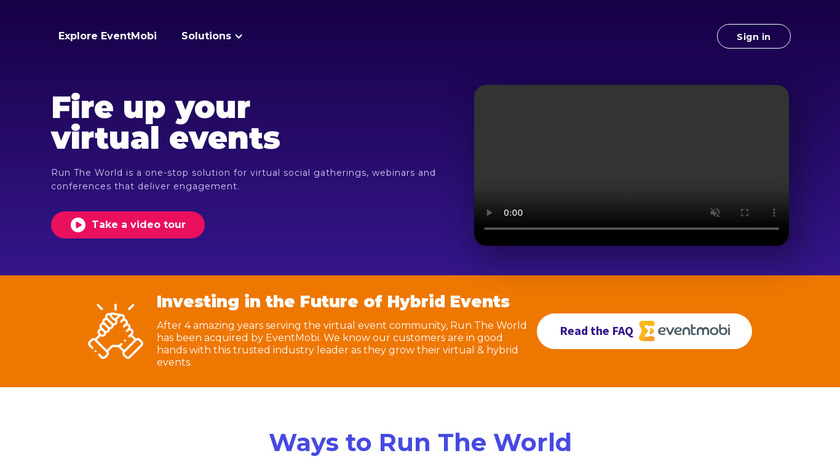Click Take a video tour button

coord(128,224)
